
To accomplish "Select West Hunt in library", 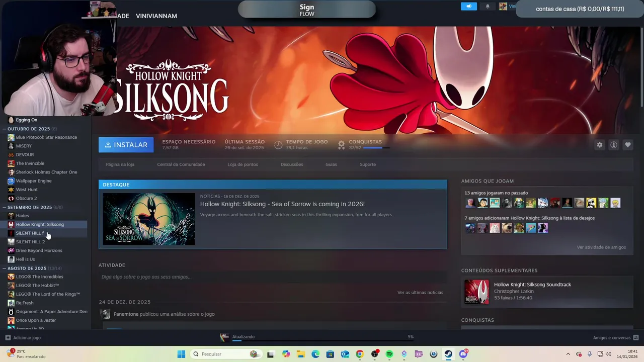I will [x=27, y=190].
